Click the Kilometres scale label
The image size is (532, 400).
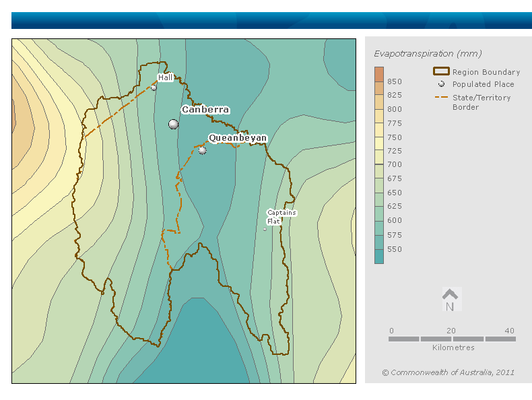[453, 347]
